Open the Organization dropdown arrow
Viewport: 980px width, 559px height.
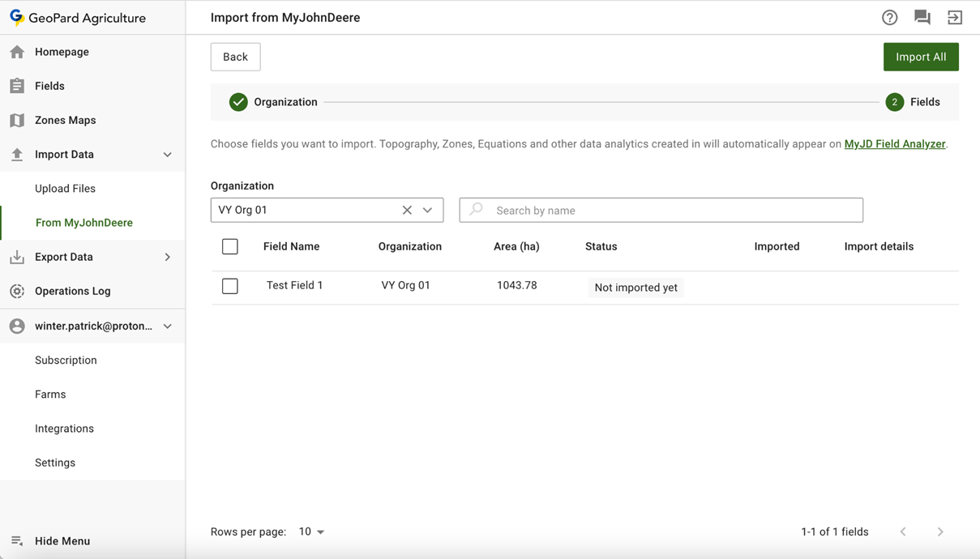point(428,210)
